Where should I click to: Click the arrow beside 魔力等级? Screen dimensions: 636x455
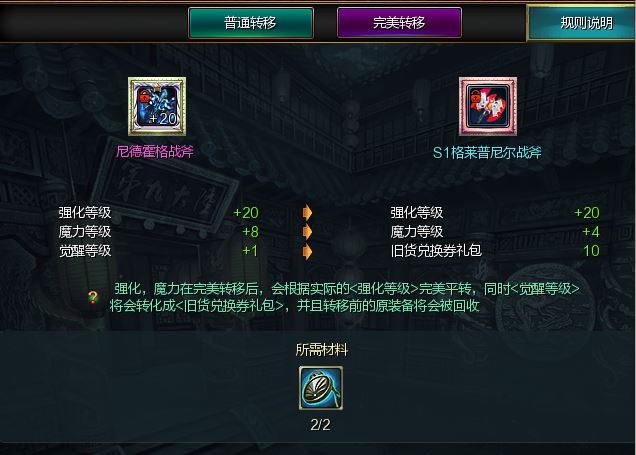pyautogui.click(x=307, y=232)
